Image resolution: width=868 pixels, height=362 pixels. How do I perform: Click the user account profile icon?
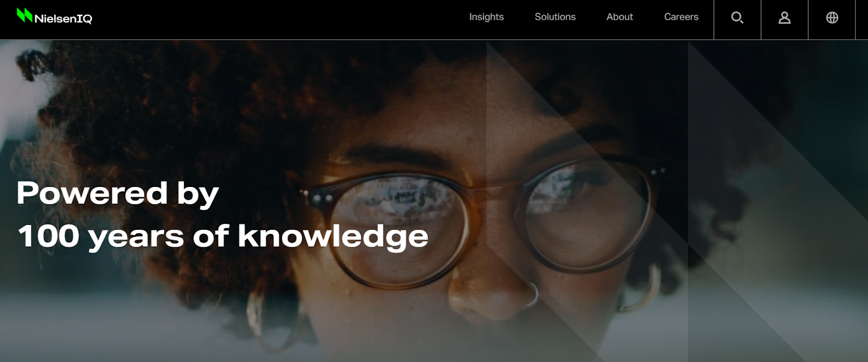(x=784, y=18)
